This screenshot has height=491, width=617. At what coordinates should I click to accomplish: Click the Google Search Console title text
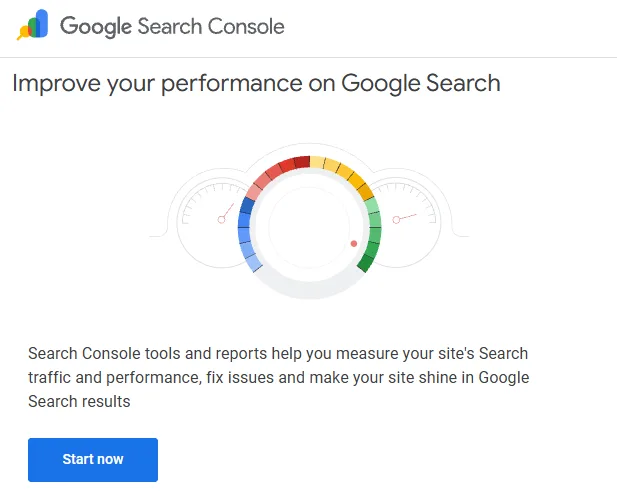tap(172, 26)
